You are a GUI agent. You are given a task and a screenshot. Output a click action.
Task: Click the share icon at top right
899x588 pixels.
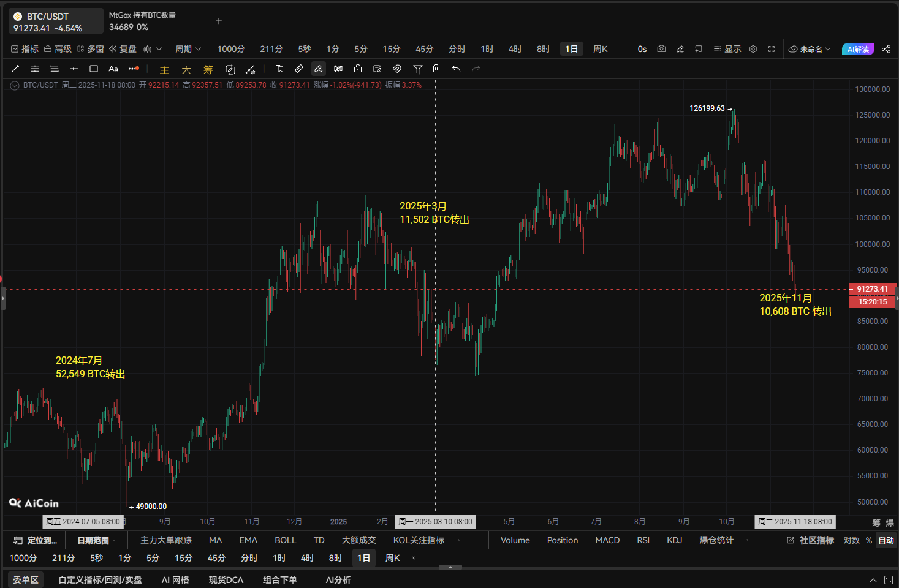886,49
